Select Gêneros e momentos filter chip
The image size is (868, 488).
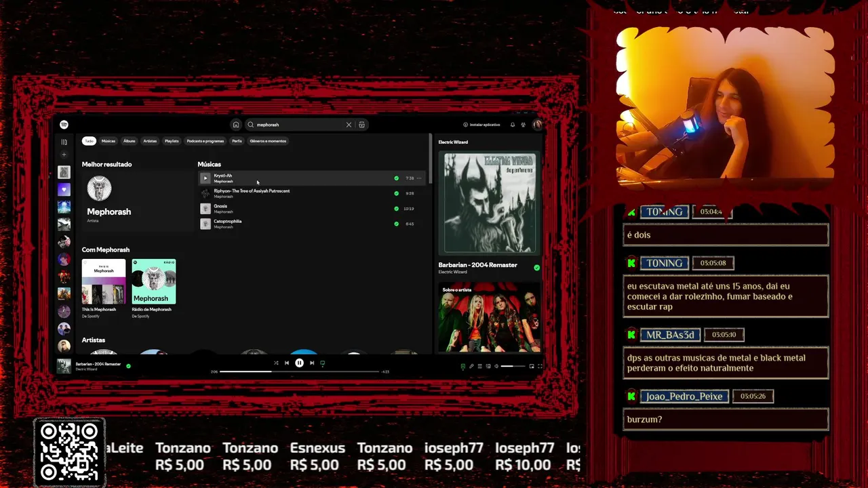[x=268, y=141]
